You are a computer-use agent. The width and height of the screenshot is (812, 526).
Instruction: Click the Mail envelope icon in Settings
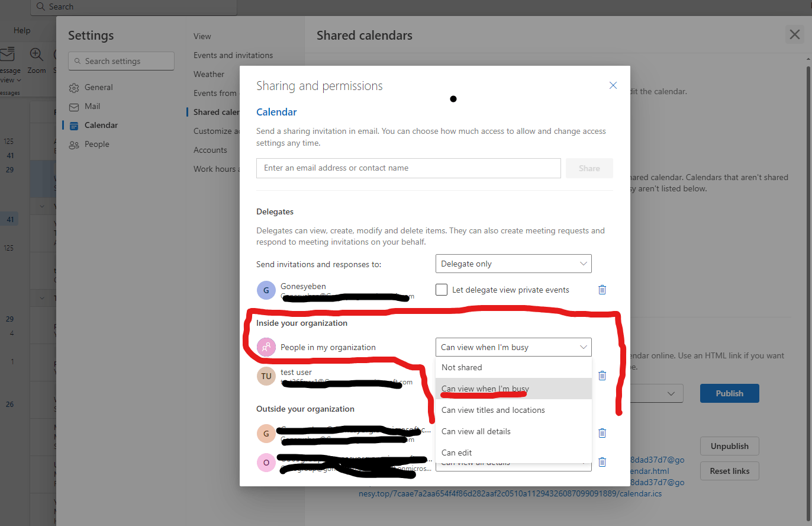74,107
